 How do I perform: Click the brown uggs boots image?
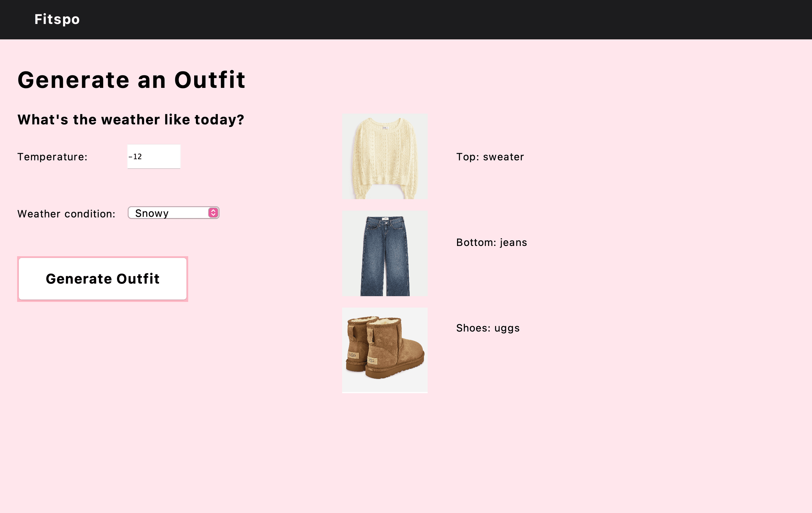click(x=384, y=350)
